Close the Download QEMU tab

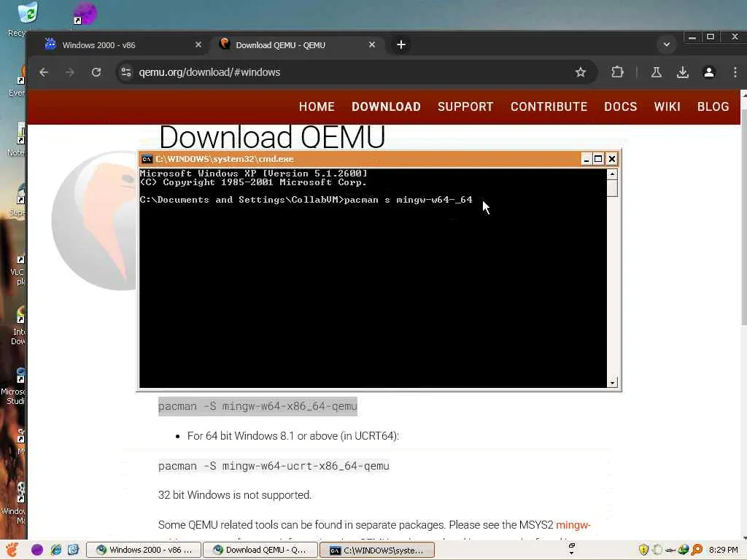click(x=372, y=44)
